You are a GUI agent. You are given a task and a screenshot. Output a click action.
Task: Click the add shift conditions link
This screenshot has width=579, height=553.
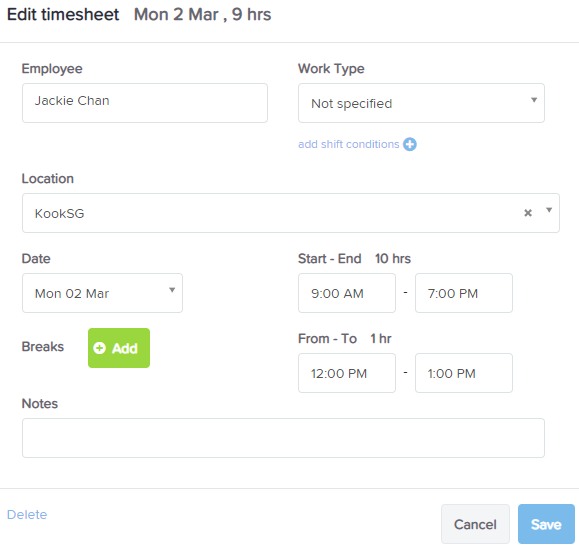coord(349,144)
